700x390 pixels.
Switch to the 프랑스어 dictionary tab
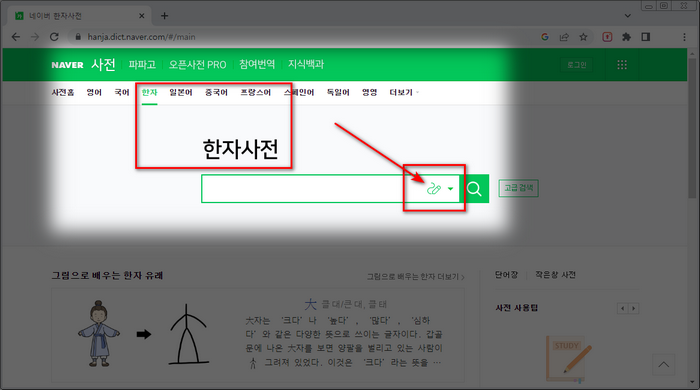coord(256,92)
